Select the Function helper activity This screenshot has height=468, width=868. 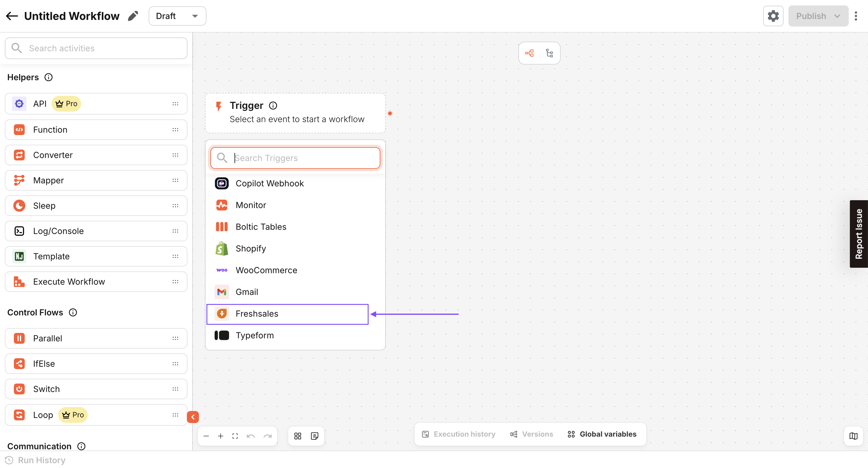(x=96, y=129)
